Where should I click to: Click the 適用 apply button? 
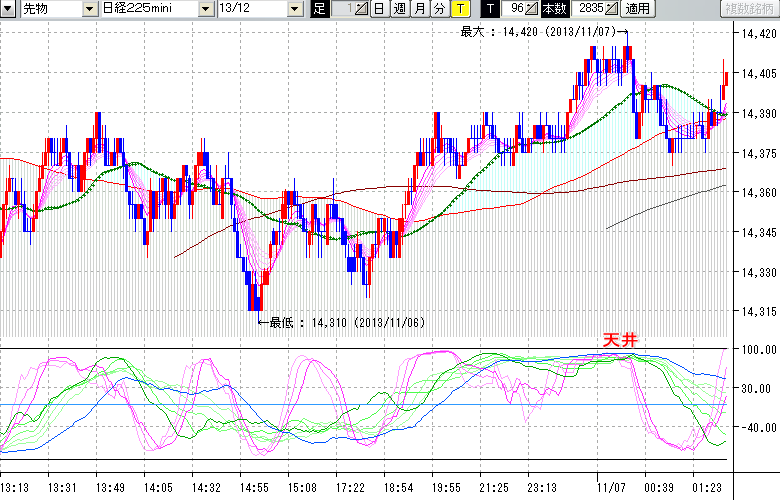636,9
